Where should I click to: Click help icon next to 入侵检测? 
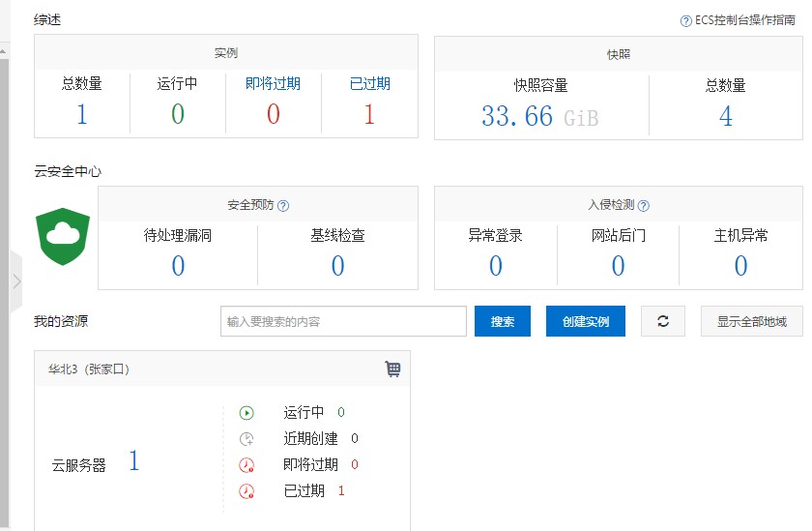644,206
